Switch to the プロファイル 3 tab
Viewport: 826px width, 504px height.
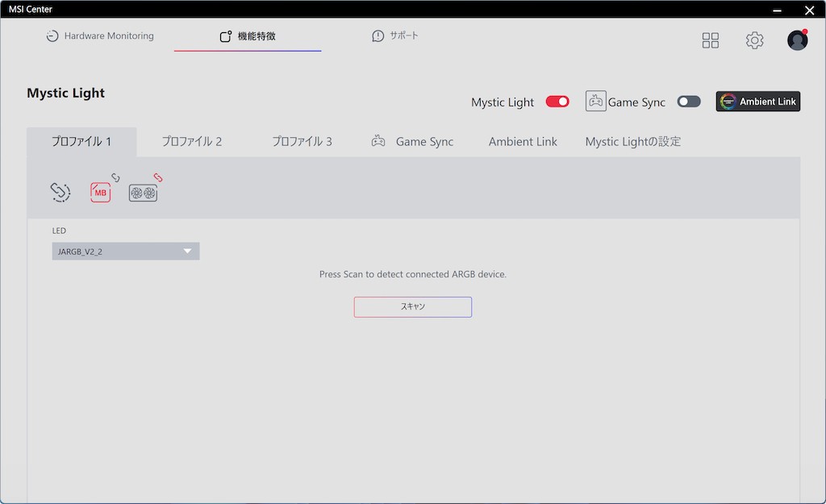[302, 142]
